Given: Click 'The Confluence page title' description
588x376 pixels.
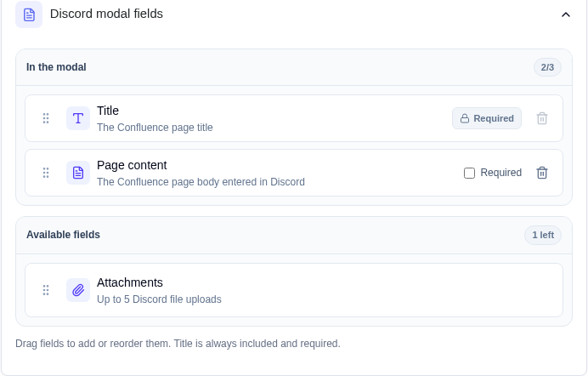Looking at the screenshot, I should click(155, 128).
